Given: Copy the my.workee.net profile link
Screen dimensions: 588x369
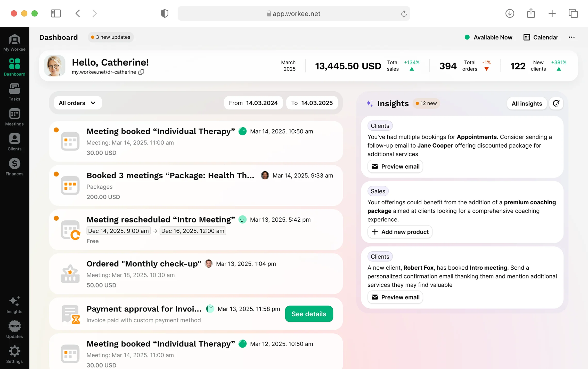Looking at the screenshot, I should pos(141,72).
